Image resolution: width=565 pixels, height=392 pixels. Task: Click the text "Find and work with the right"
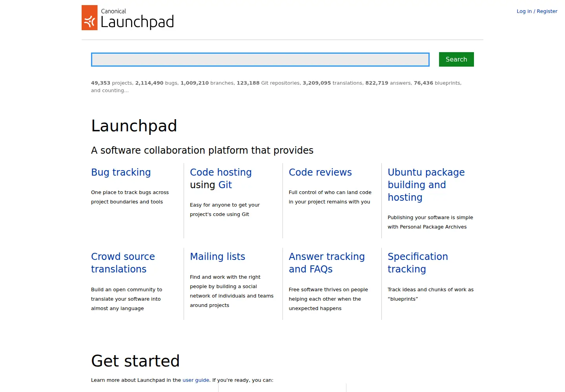pos(225,277)
